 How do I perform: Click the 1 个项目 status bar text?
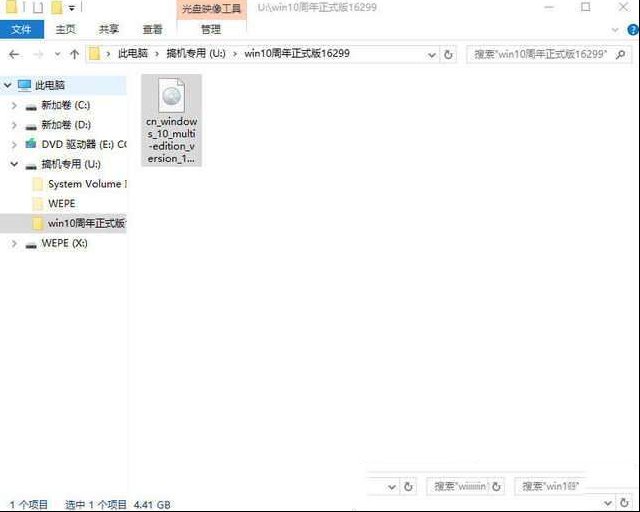coord(29,505)
